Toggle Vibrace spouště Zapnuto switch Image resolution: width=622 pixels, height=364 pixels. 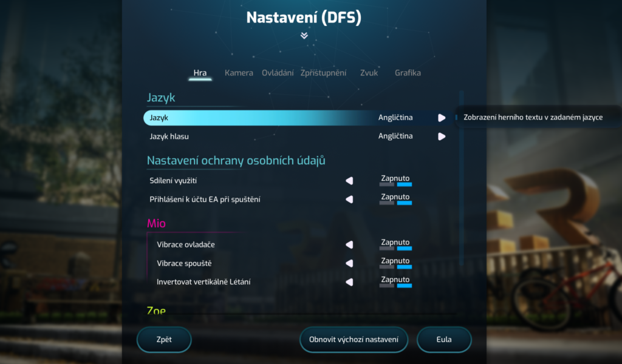pyautogui.click(x=395, y=267)
